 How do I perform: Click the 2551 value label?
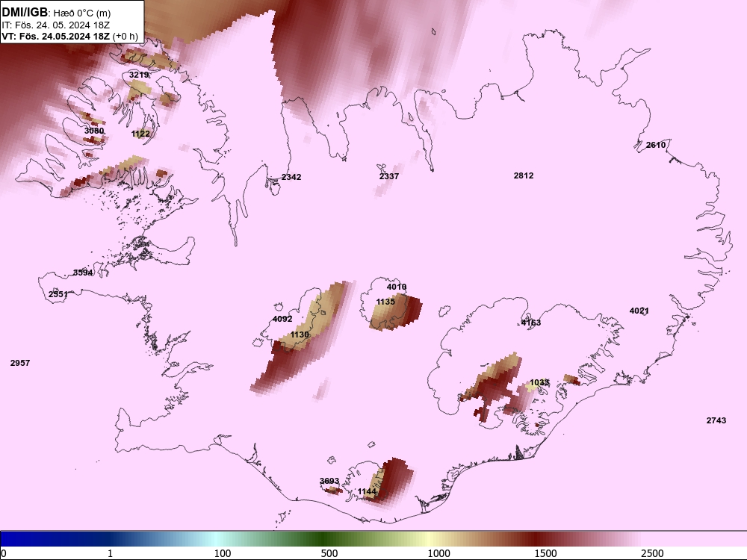pos(58,294)
